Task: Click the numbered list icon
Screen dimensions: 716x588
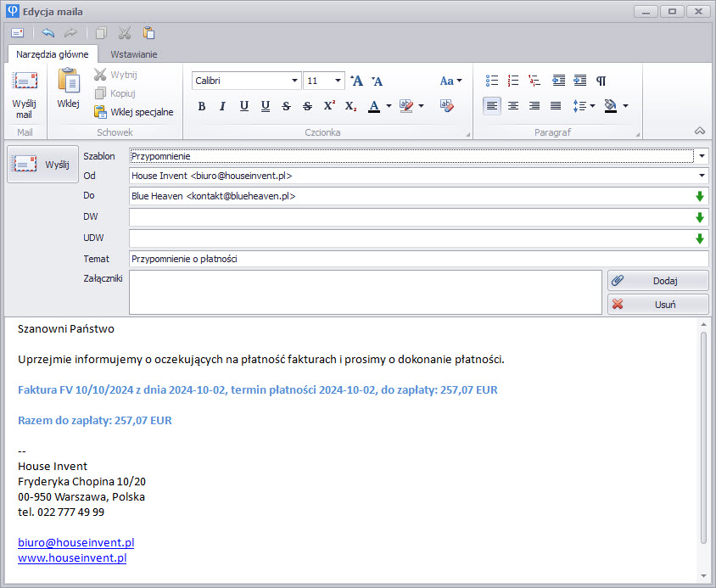Action: tap(513, 81)
